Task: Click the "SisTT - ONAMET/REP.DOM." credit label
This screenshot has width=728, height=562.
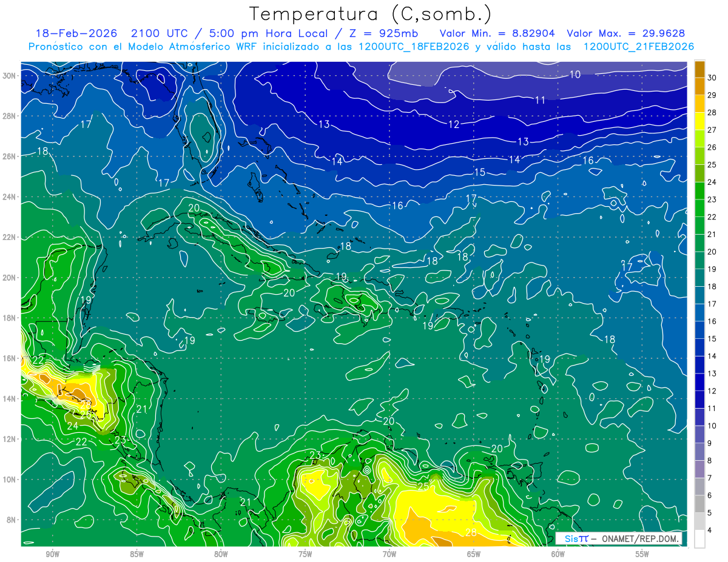Action: coord(619,538)
